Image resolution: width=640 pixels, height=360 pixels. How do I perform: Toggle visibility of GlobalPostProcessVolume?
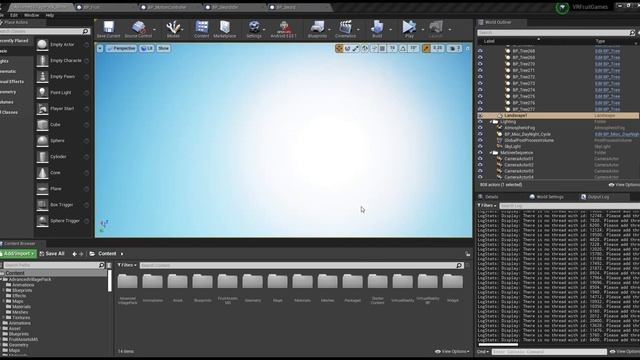(480, 140)
